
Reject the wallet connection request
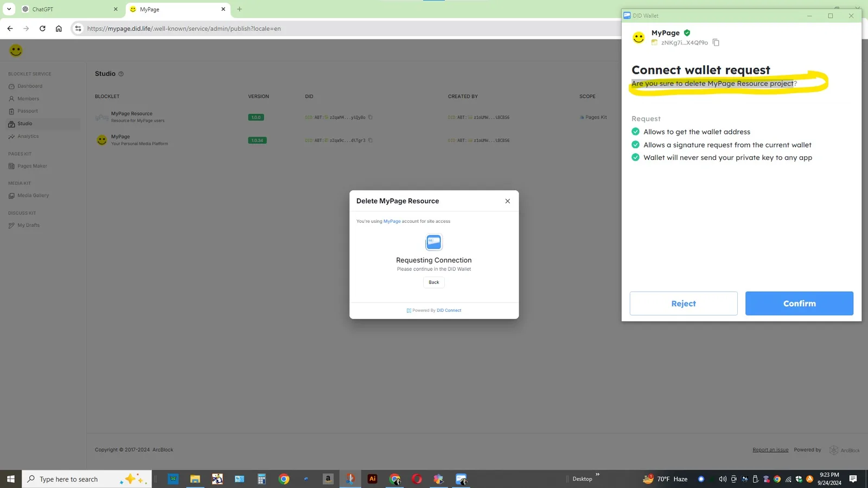(x=684, y=304)
